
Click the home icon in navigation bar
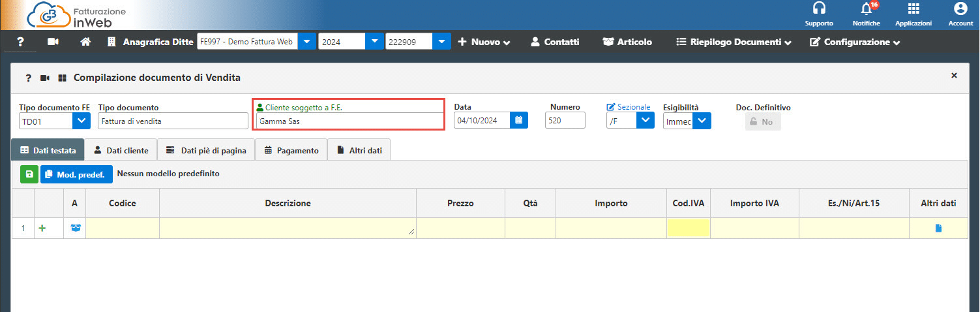point(85,42)
